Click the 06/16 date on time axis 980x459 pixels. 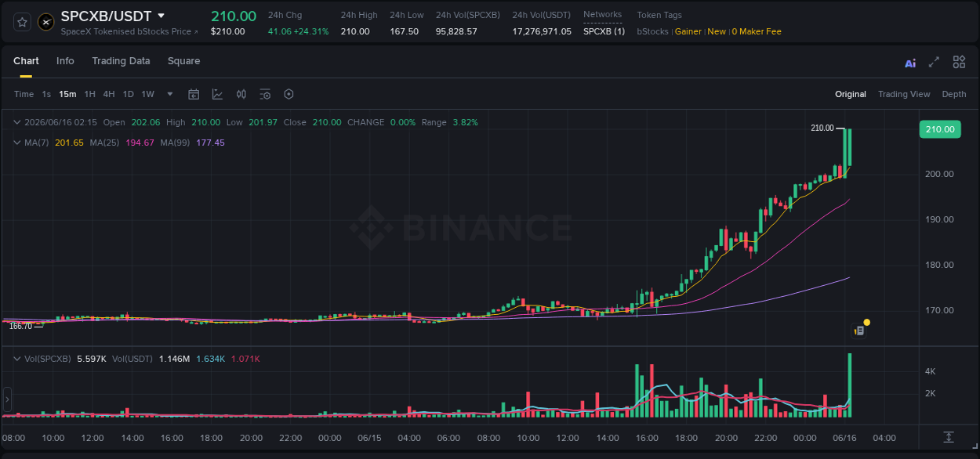point(844,438)
